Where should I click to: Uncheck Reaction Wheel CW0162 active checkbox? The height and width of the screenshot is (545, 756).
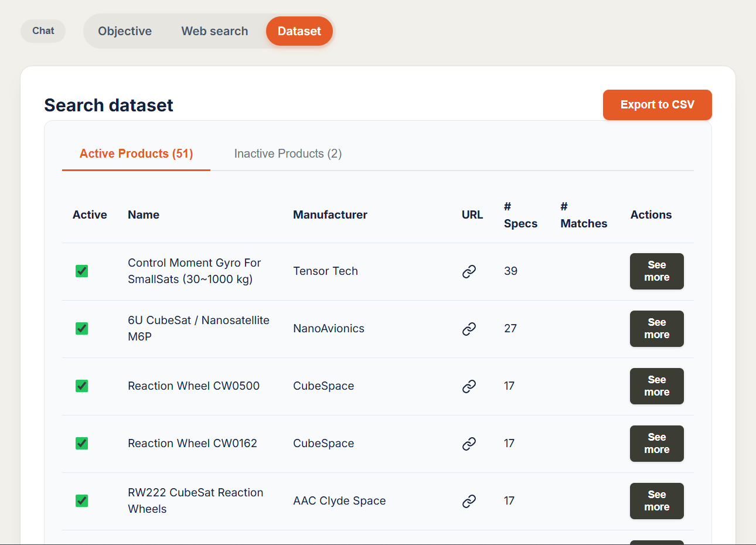[x=81, y=443]
